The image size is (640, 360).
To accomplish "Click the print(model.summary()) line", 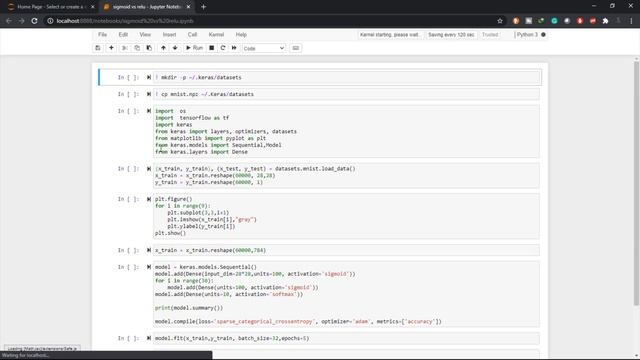I will click(189, 308).
